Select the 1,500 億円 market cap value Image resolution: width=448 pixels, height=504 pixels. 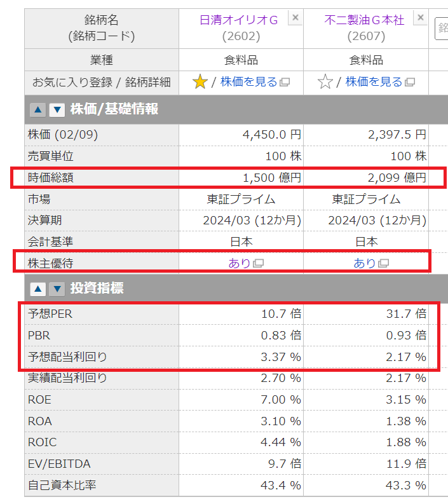(x=272, y=177)
